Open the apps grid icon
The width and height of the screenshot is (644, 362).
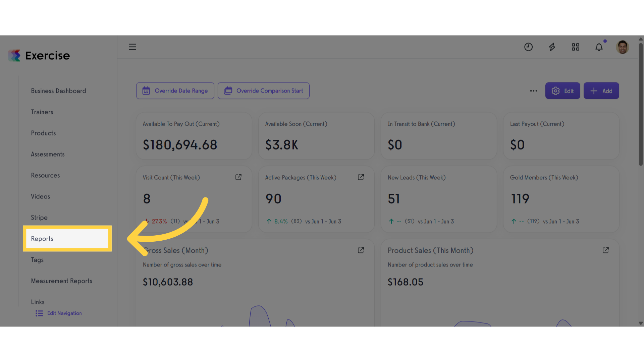pyautogui.click(x=576, y=47)
